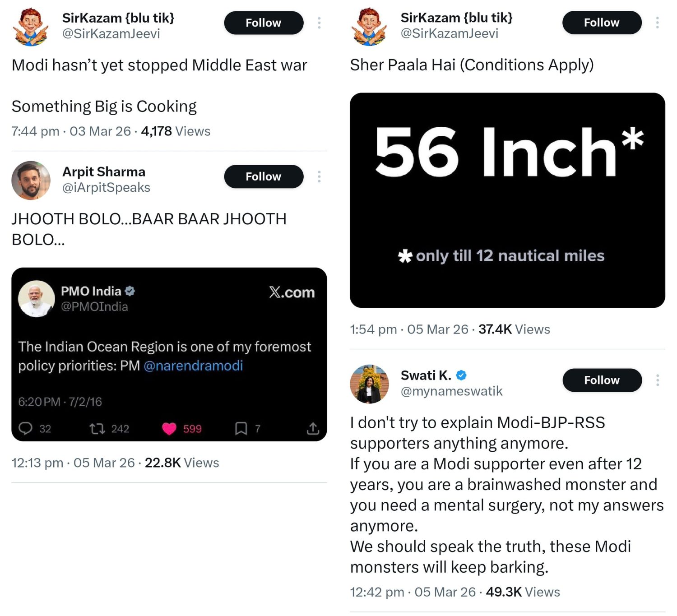Click Arpit Sharma's profile photo
This screenshot has height=616, width=677.
pos(31,180)
